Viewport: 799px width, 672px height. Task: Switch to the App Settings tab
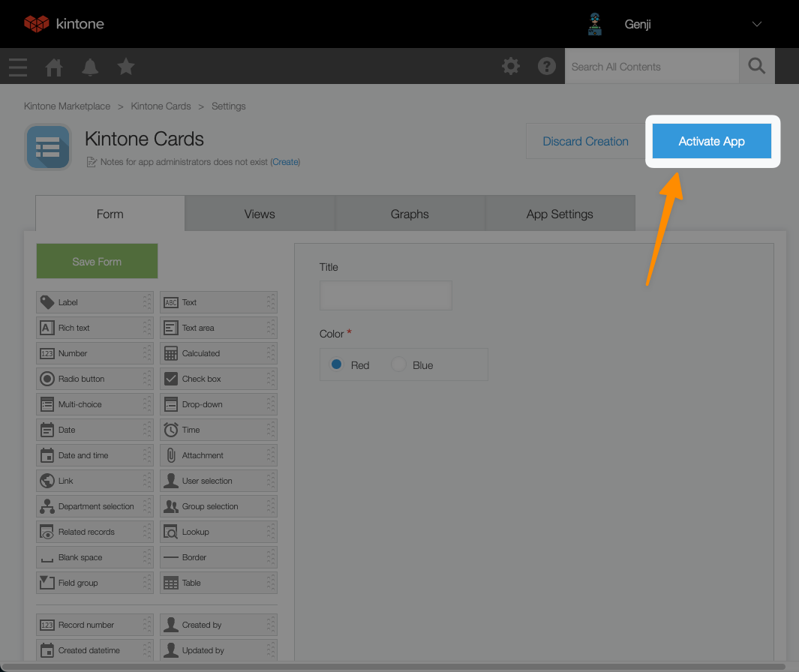point(560,214)
